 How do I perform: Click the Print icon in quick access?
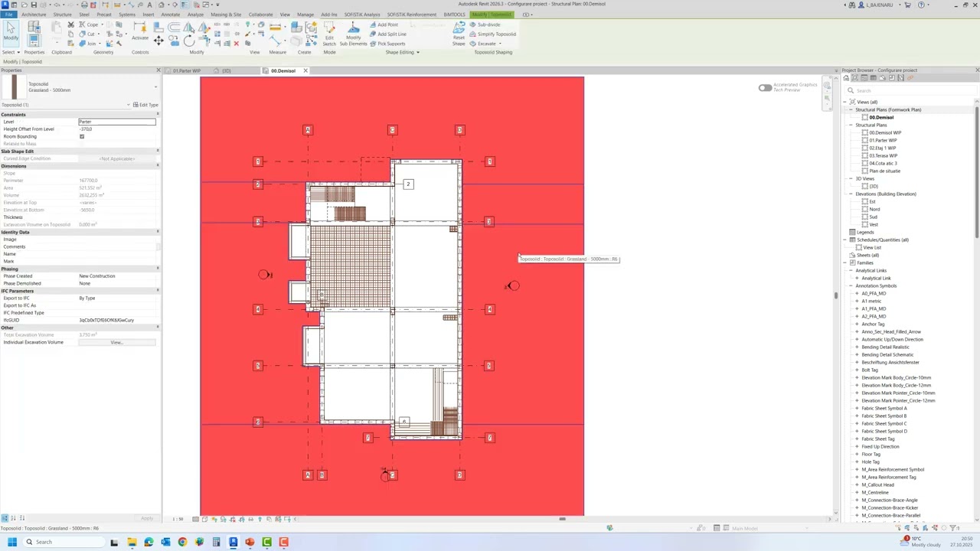(84, 5)
